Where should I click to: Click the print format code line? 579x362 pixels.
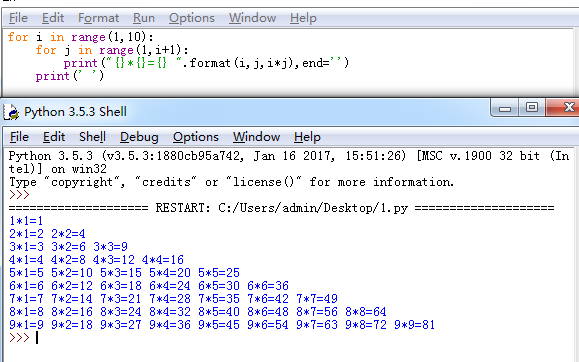pos(206,63)
